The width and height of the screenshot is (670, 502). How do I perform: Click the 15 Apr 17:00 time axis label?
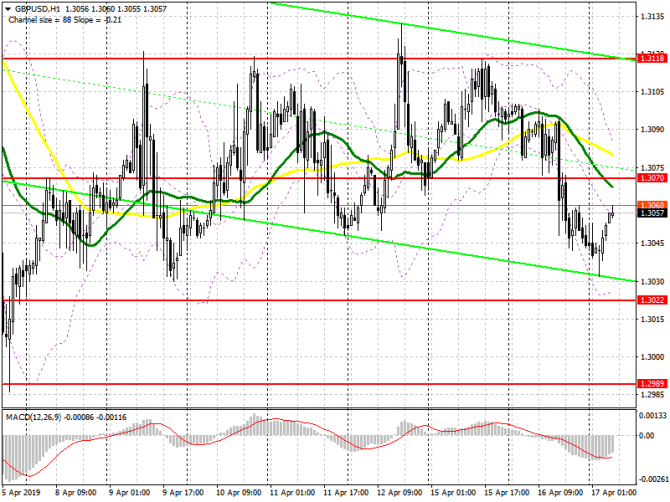point(507,493)
